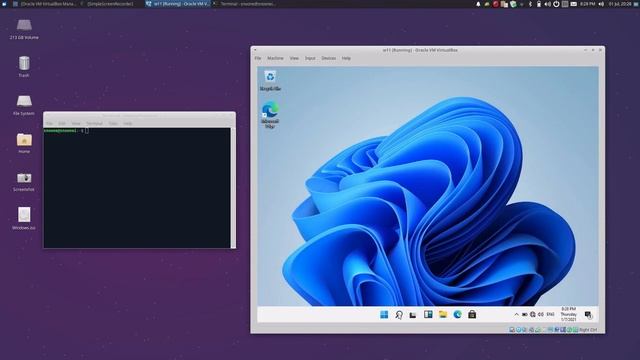Switch to Terminal window from top panel

(245, 4)
